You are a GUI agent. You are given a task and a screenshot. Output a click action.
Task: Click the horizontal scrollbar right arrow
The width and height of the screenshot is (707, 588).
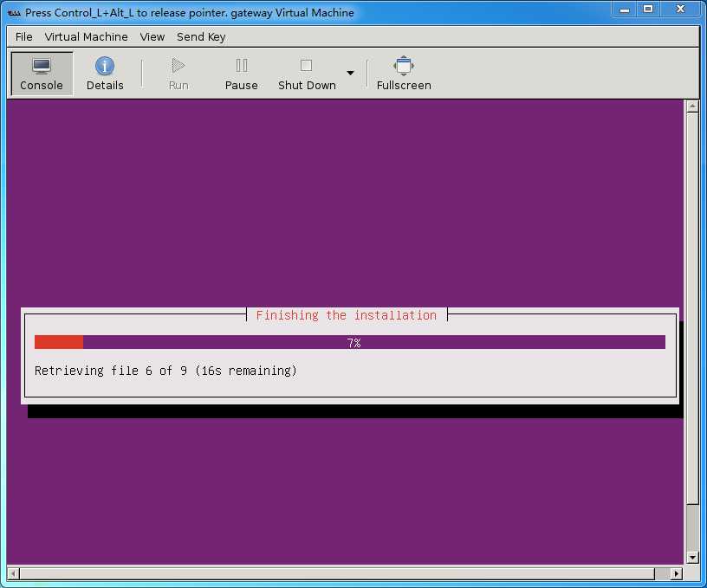(x=676, y=573)
